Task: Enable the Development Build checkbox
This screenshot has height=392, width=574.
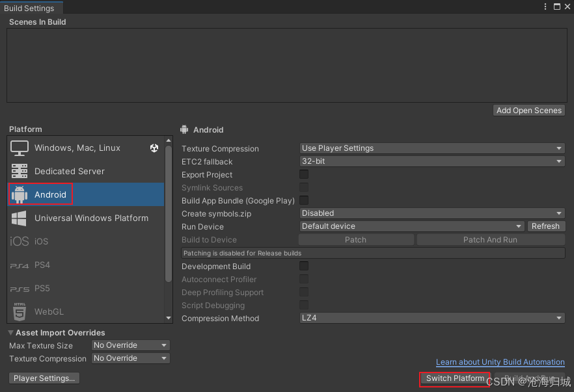Action: [304, 267]
